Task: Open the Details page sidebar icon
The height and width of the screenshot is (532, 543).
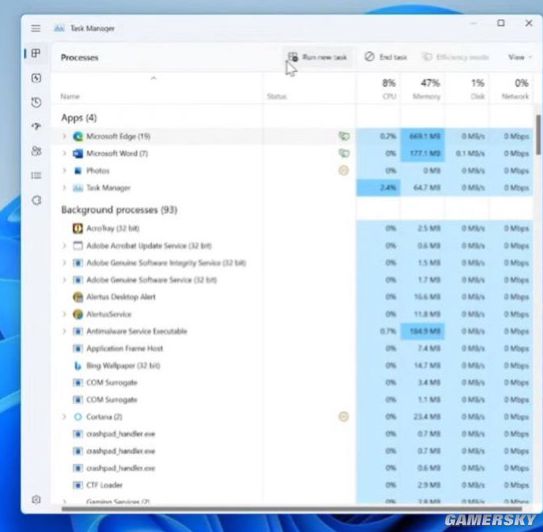Action: tap(36, 176)
